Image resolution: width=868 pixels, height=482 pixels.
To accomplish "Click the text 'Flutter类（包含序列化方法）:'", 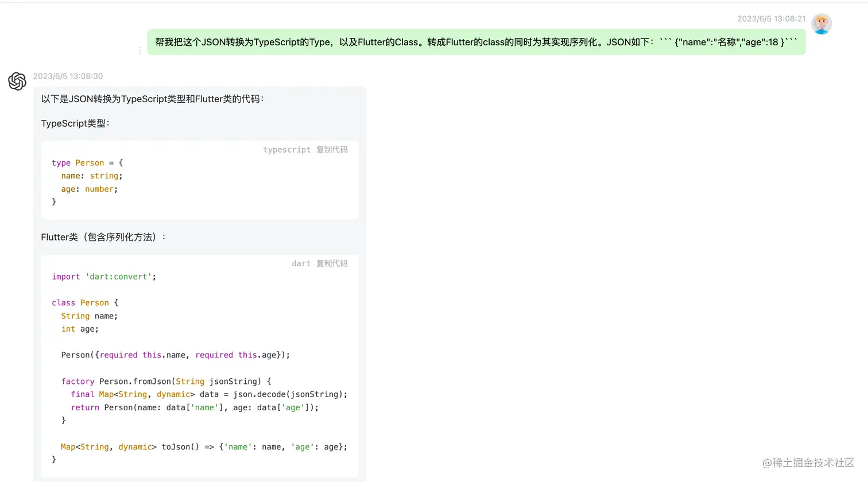I will [103, 237].
